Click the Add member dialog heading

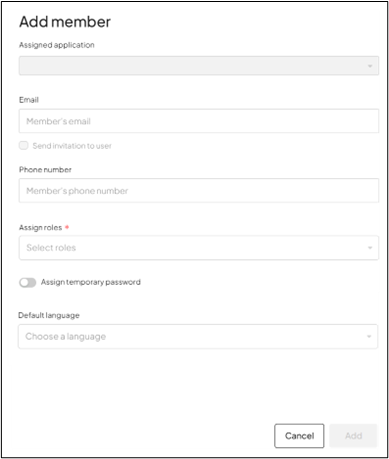[65, 22]
